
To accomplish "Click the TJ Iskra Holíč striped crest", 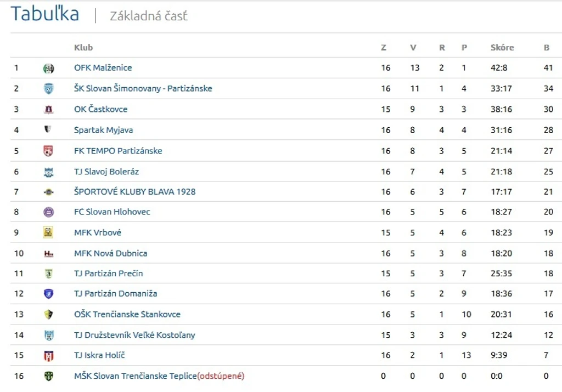I will coord(48,356).
